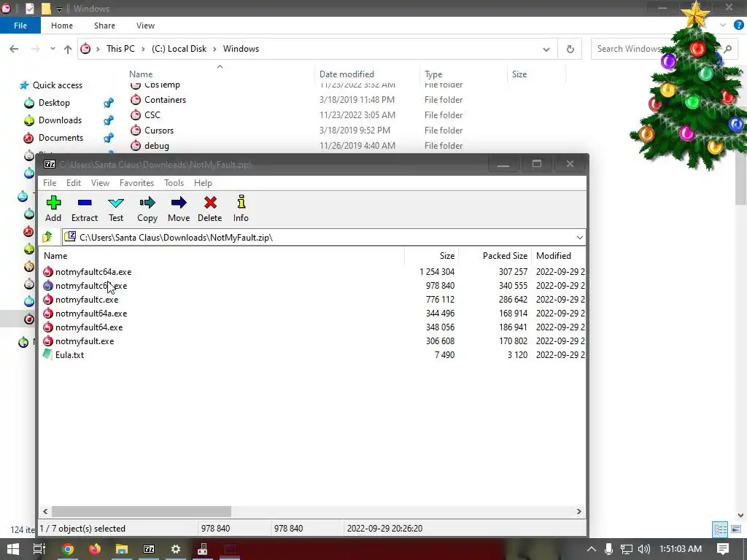747x560 pixels.
Task: Open 7-Zip Edit menu
Action: pyautogui.click(x=74, y=183)
